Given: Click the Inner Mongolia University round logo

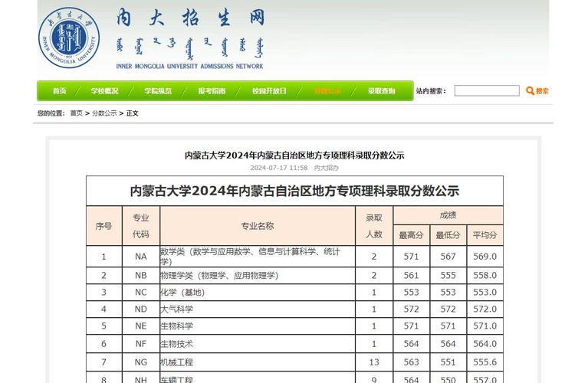Looking at the screenshot, I should coord(69,38).
